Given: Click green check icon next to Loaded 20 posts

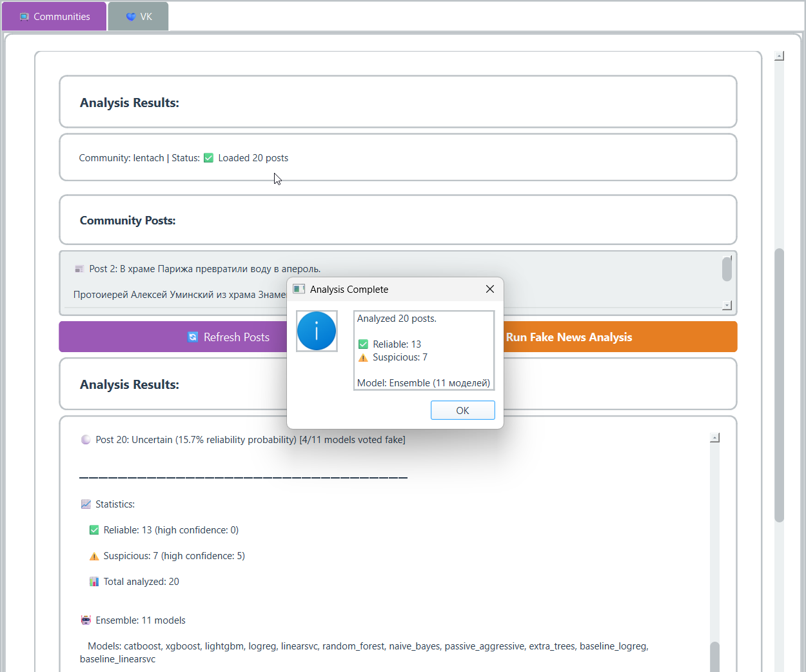Looking at the screenshot, I should (208, 158).
